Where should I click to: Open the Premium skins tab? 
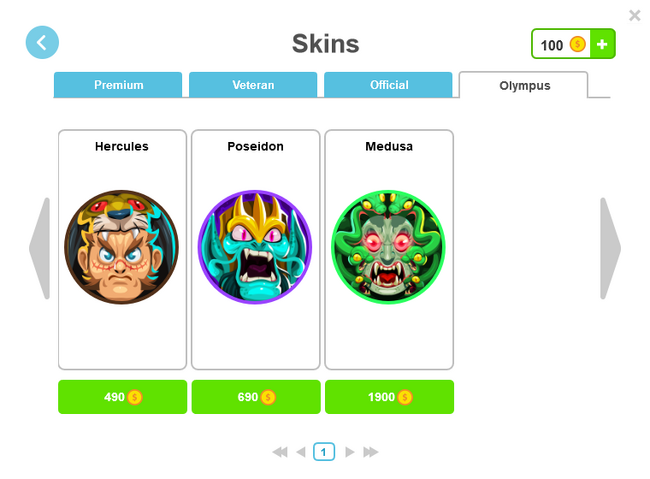pos(118,85)
